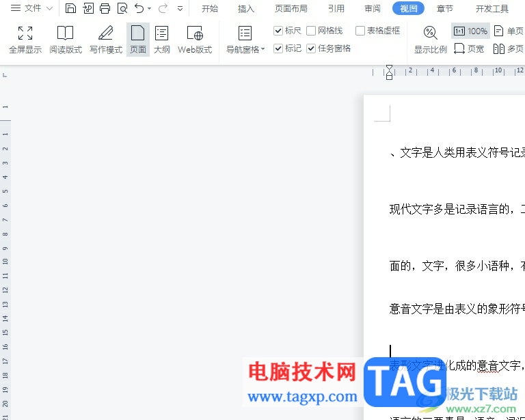Switch to the 开始 tab
This screenshot has height=420, width=525.
(x=210, y=9)
